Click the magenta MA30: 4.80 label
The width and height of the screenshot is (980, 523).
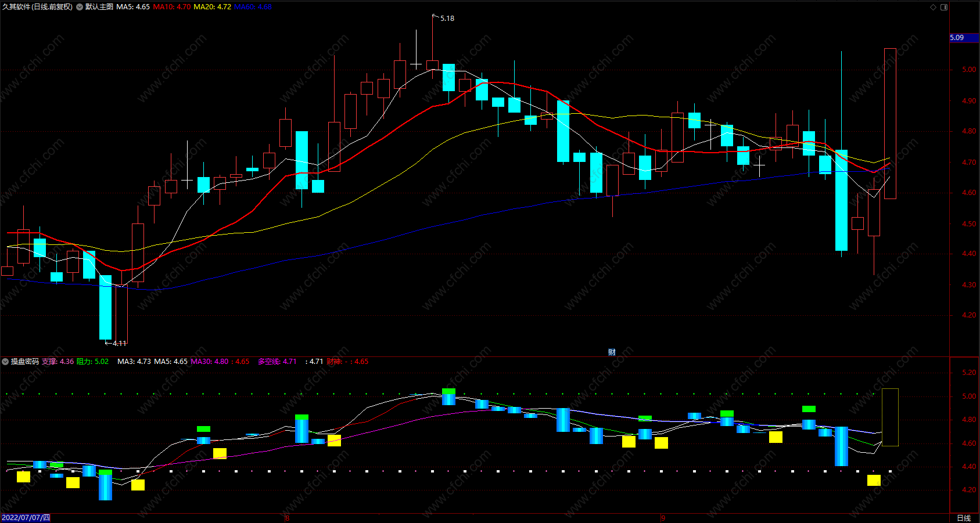(210, 362)
